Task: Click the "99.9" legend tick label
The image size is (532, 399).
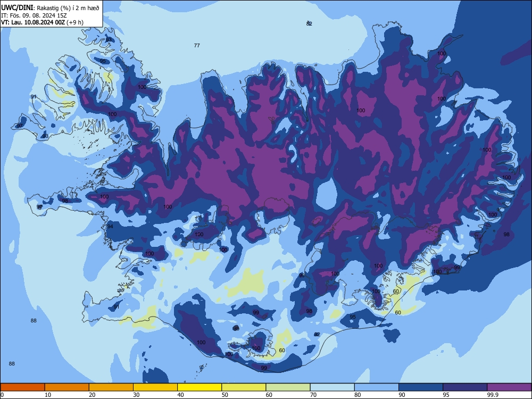Action: (x=493, y=395)
